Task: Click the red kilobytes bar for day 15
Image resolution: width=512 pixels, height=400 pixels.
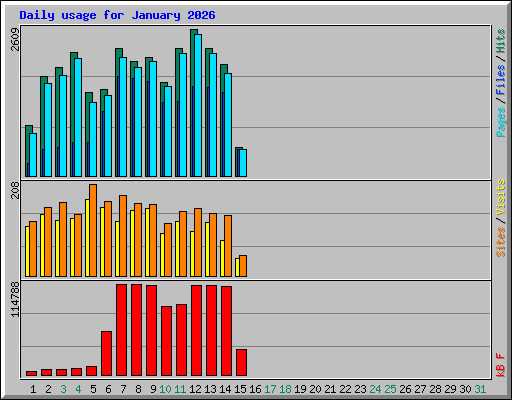Action: (x=241, y=363)
